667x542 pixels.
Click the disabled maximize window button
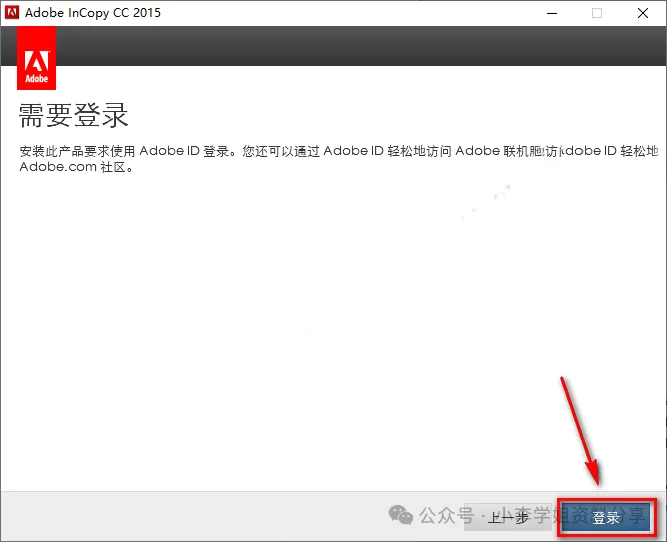tap(597, 13)
